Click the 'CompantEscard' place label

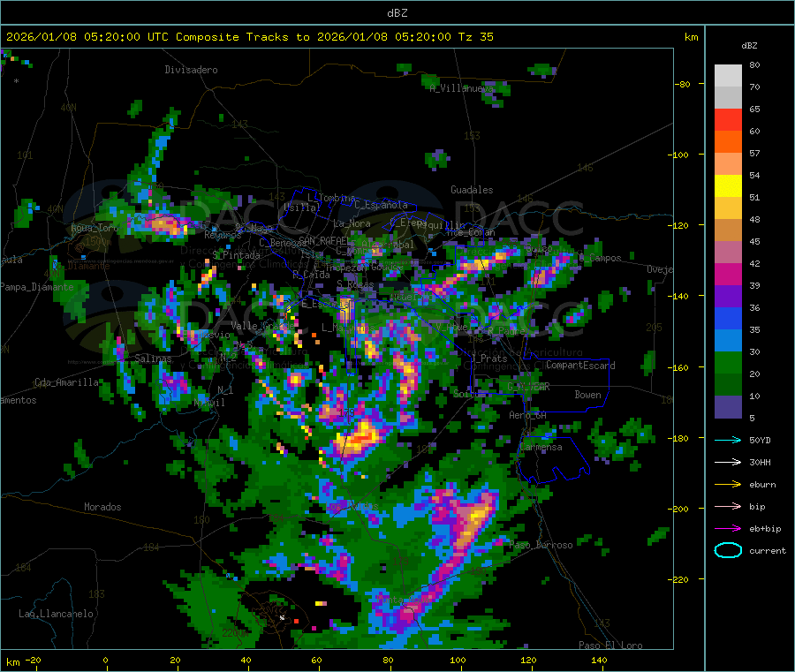580,366
